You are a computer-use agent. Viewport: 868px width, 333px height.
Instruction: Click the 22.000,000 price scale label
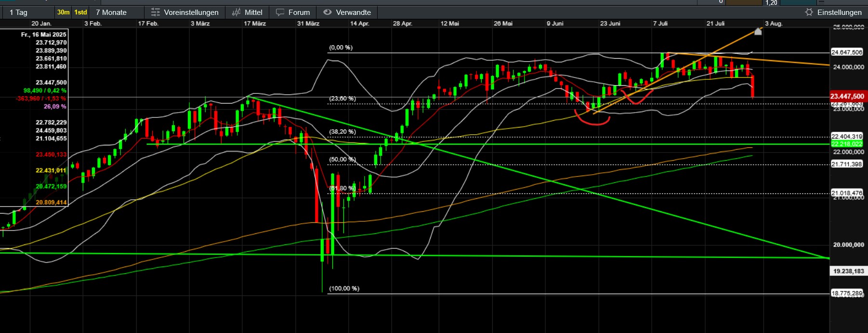[x=849, y=152]
